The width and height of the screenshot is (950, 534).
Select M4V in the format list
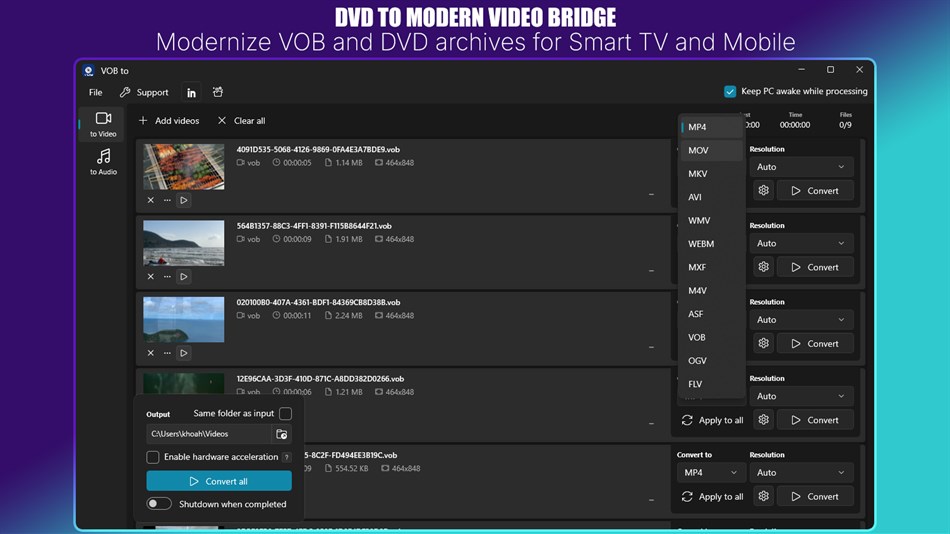click(x=711, y=291)
